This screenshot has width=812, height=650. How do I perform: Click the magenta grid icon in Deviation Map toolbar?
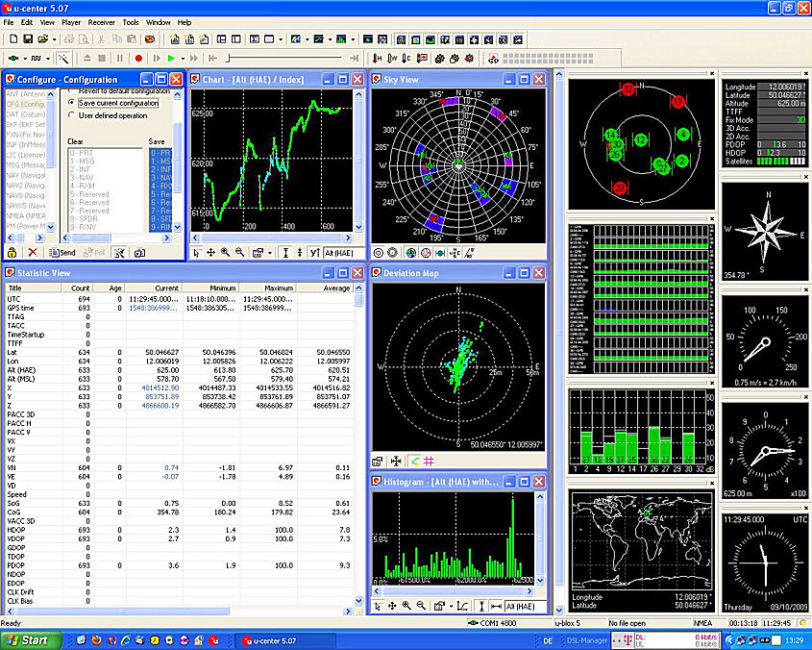coord(429,461)
